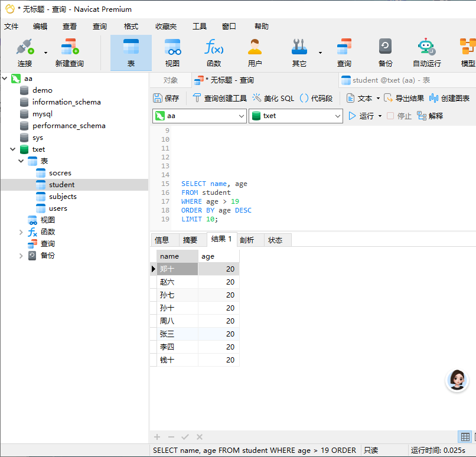Select the subjects table
This screenshot has width=476, height=457.
tap(63, 197)
